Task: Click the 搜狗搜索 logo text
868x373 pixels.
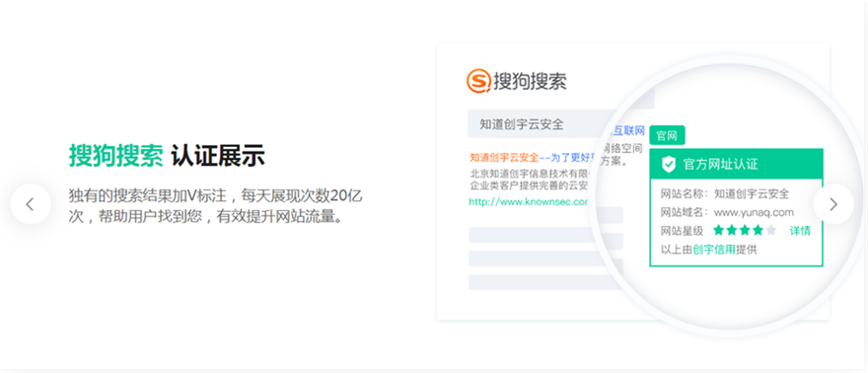Action: tap(530, 82)
